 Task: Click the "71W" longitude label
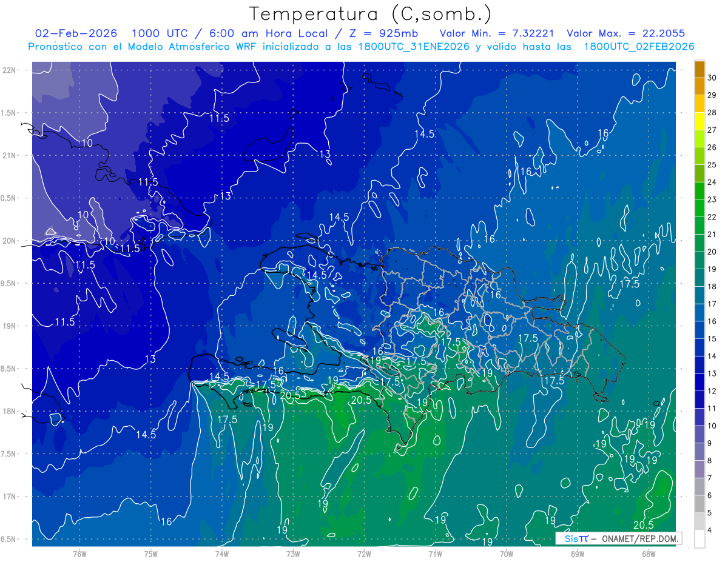(435, 554)
